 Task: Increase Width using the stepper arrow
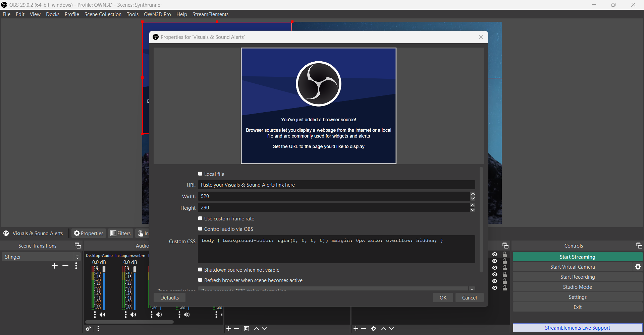pyautogui.click(x=473, y=194)
